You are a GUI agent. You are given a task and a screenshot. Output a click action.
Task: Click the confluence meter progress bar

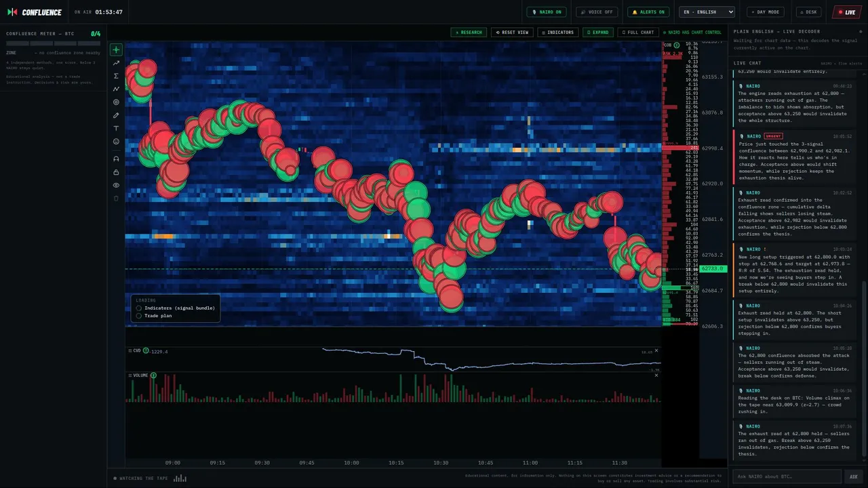click(53, 43)
